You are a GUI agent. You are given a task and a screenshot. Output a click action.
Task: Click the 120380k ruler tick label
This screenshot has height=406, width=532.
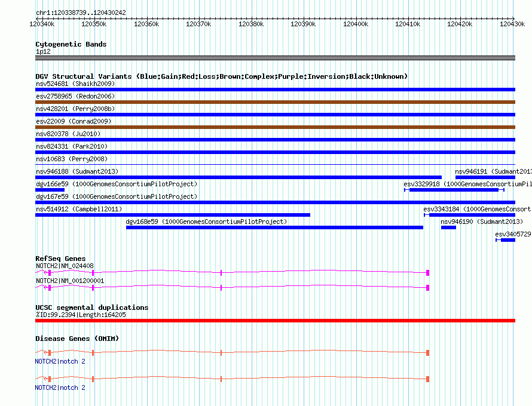tap(250, 24)
